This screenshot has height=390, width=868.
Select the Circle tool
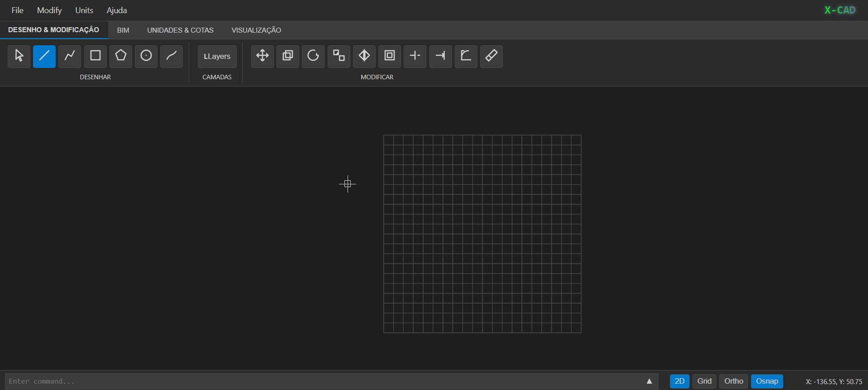point(146,56)
